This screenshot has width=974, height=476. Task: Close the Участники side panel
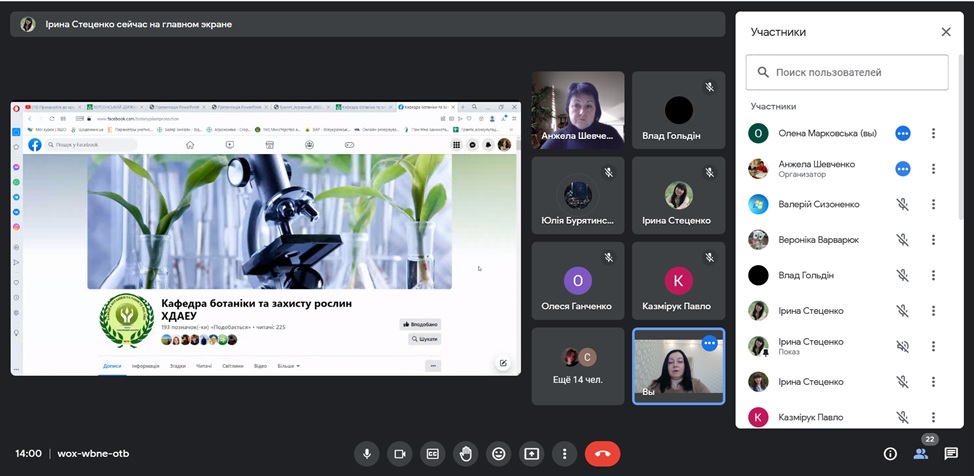(x=946, y=32)
